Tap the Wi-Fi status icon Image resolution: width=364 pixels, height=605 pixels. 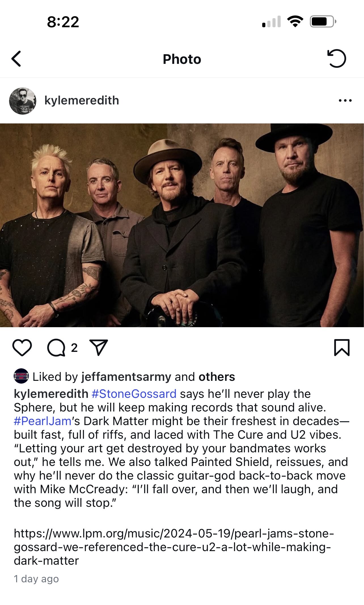click(295, 22)
